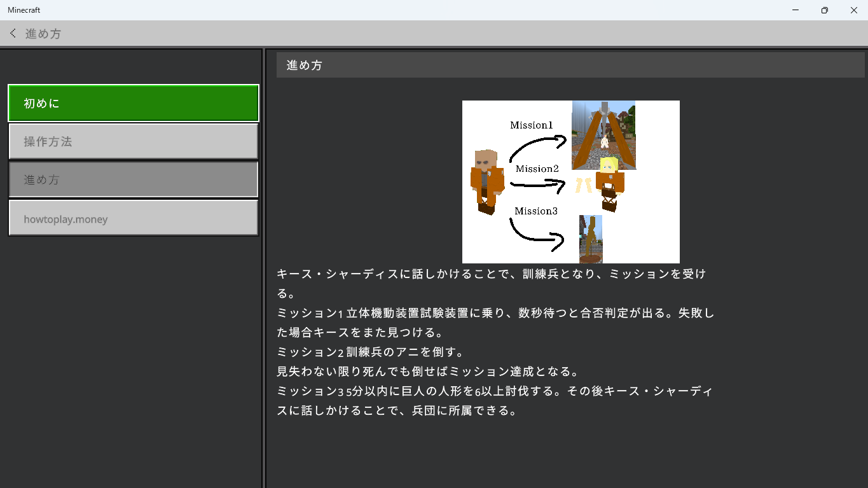Click the 進め方 title beside the back arrow

[43, 34]
